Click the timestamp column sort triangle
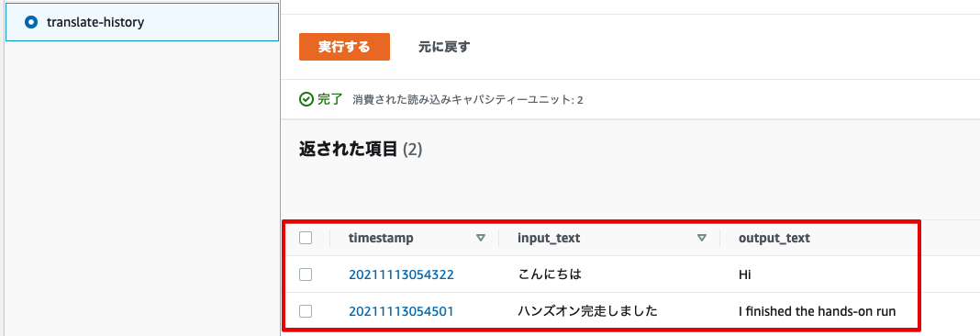The width and height of the screenshot is (980, 336). pyautogui.click(x=481, y=238)
